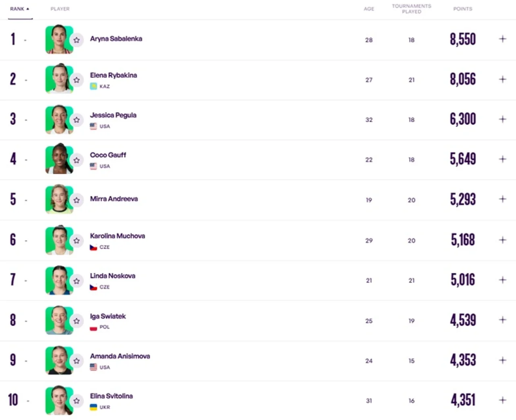
Task: Favorite Elina Svitolina using the star
Action: point(77,401)
